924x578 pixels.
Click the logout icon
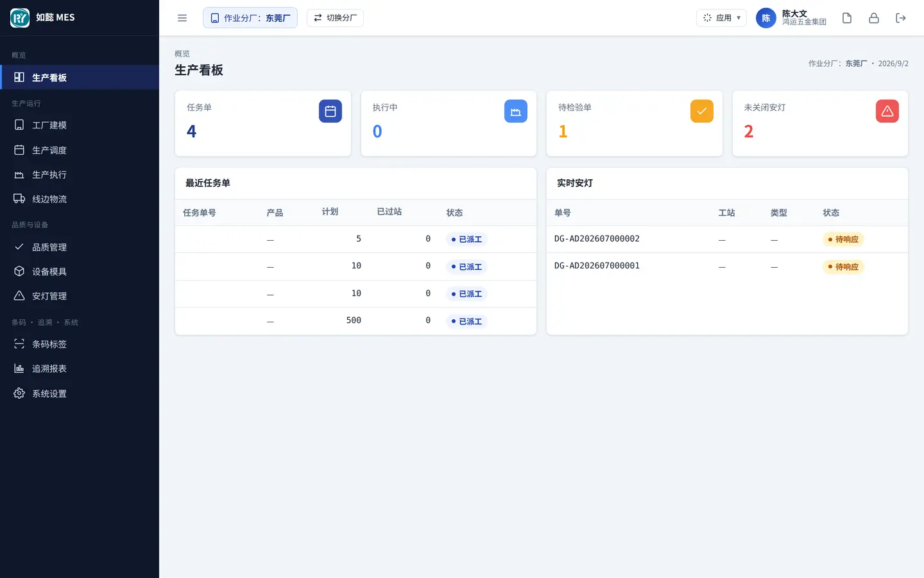pyautogui.click(x=901, y=18)
